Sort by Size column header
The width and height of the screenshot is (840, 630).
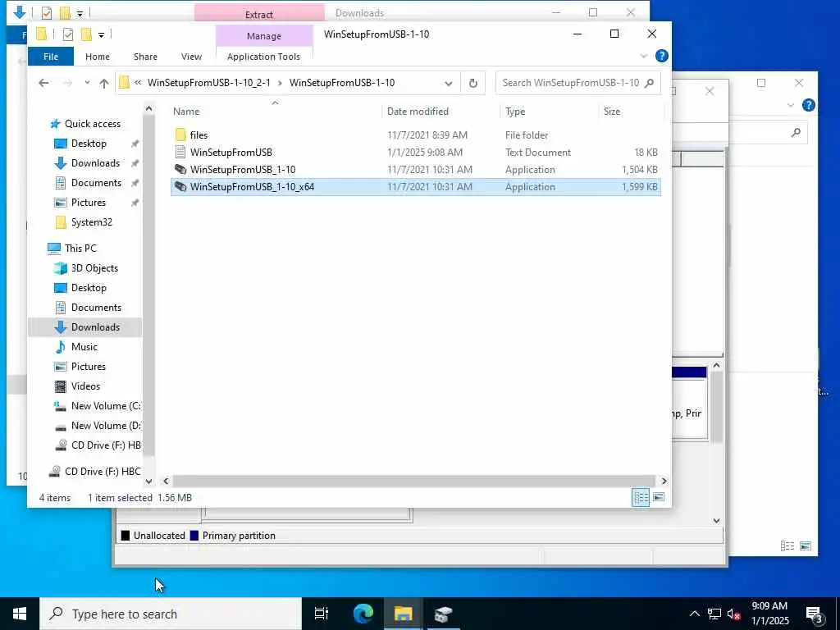pyautogui.click(x=631, y=112)
